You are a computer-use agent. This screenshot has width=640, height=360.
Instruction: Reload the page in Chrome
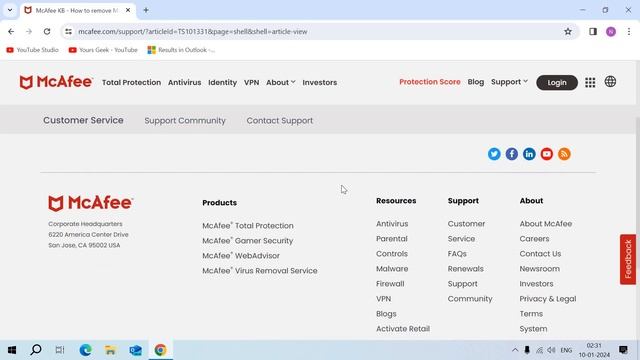point(47,31)
